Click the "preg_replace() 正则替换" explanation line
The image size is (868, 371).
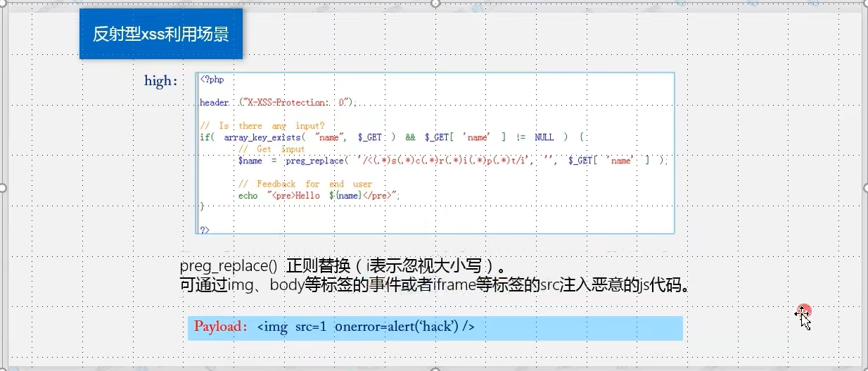[342, 266]
